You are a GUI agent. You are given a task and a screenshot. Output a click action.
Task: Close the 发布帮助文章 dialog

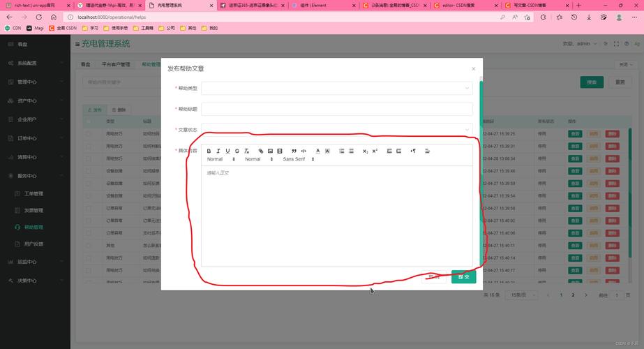[x=473, y=68]
